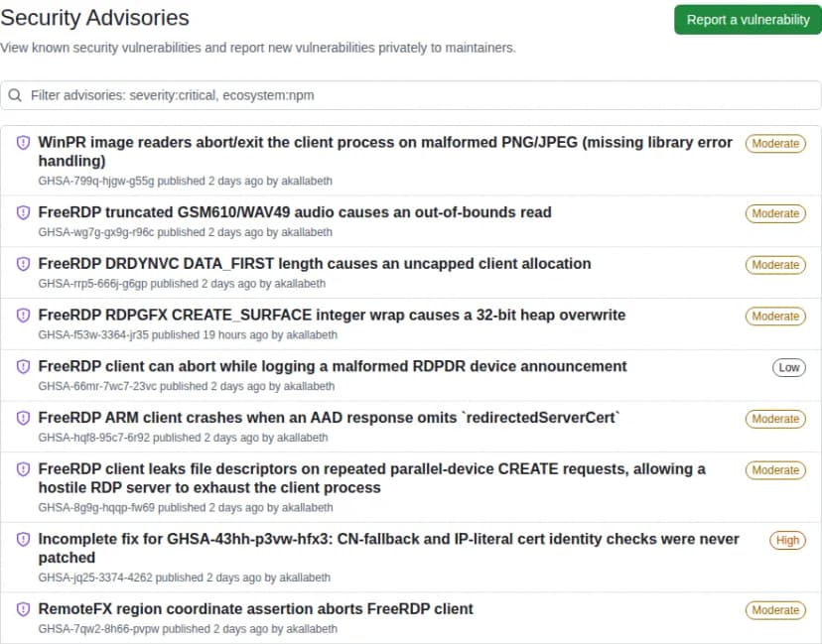Click the Security Advisories page heading
This screenshot has height=644, width=822.
tap(95, 18)
